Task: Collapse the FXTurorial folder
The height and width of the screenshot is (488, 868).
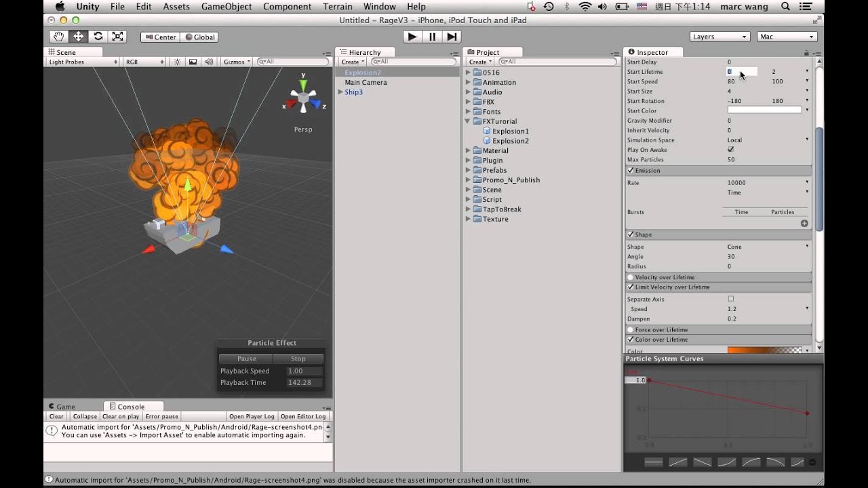Action: click(x=468, y=121)
